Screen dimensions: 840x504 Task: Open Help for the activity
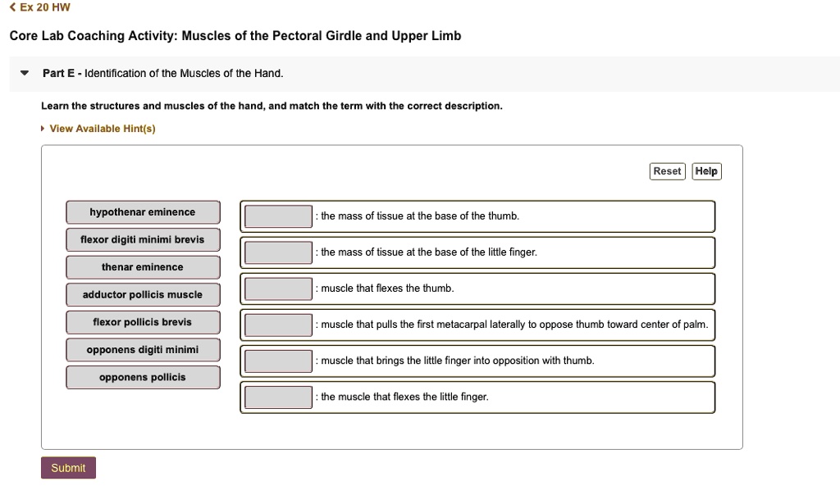tap(706, 170)
